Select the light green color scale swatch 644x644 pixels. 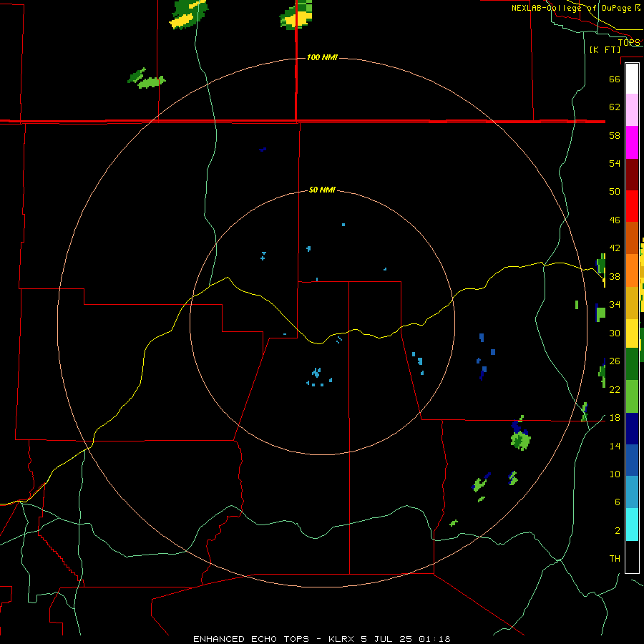point(632,396)
